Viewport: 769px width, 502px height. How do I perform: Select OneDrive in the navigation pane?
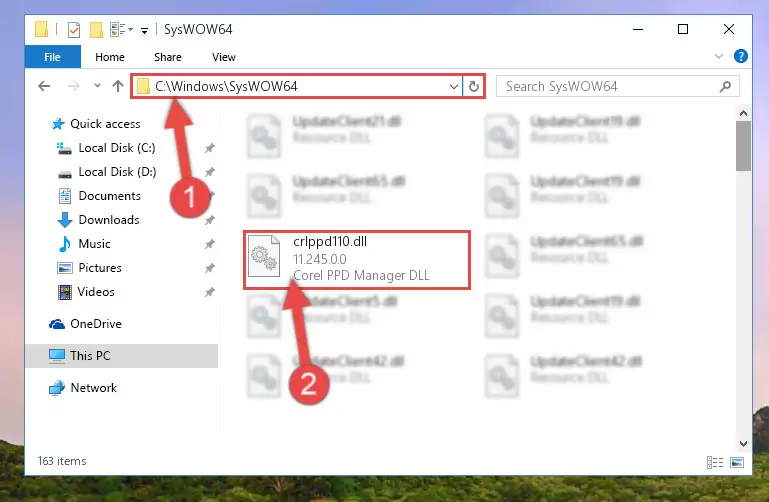[x=96, y=324]
